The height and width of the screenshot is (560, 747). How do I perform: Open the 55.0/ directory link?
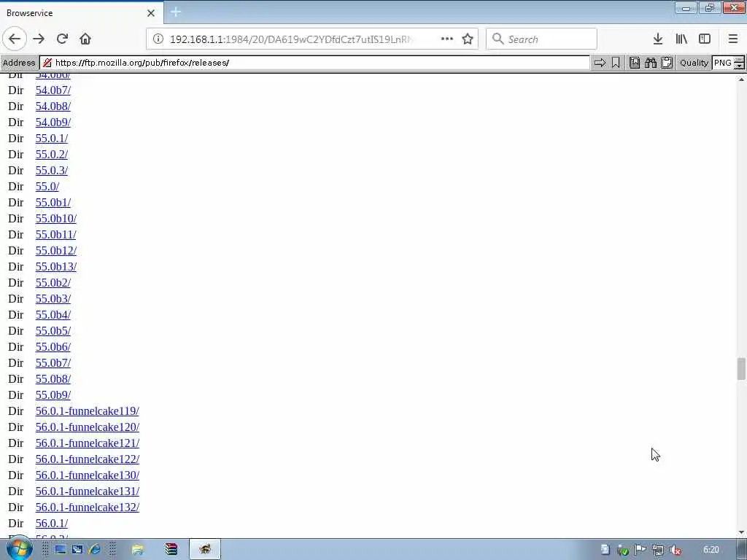[x=47, y=186]
